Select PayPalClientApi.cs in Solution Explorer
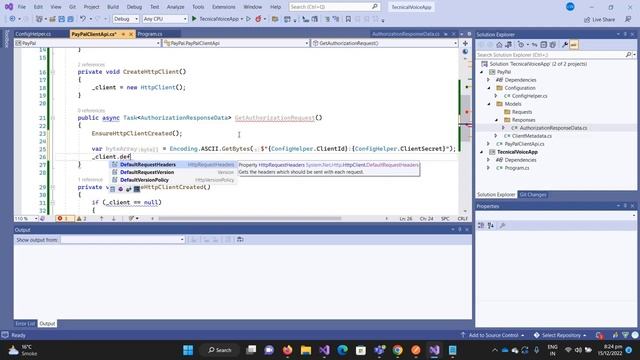The image size is (640, 360). pyautogui.click(x=524, y=144)
